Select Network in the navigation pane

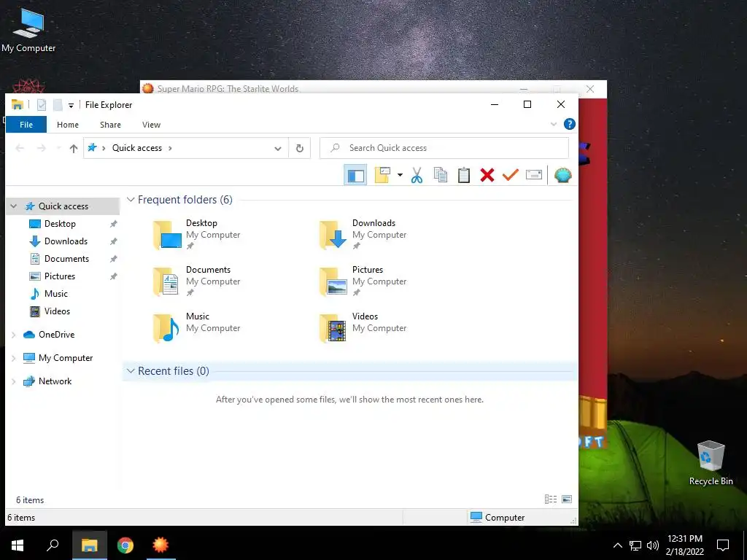pos(55,381)
